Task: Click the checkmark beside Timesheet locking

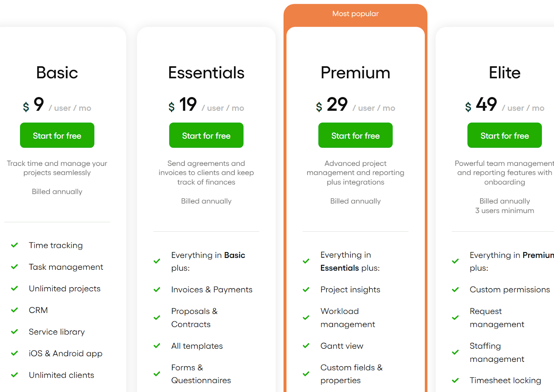Action: [455, 380]
